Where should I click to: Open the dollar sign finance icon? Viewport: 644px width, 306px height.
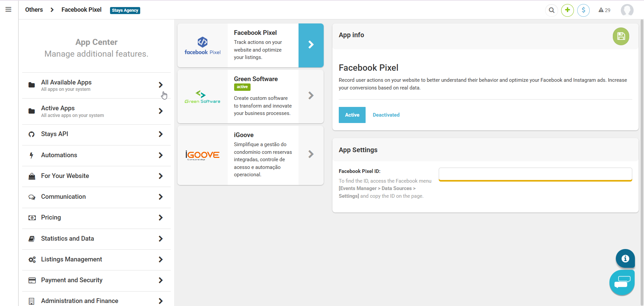[584, 10]
